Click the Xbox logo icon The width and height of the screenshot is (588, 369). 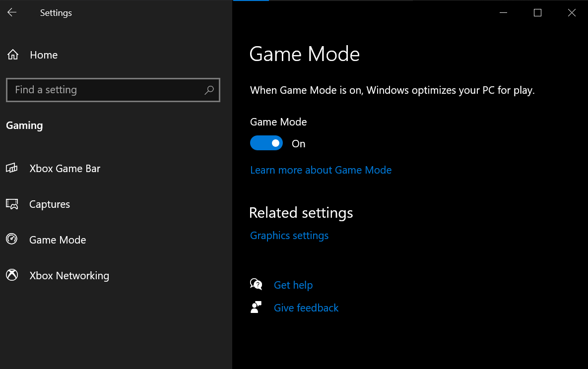[12, 275]
